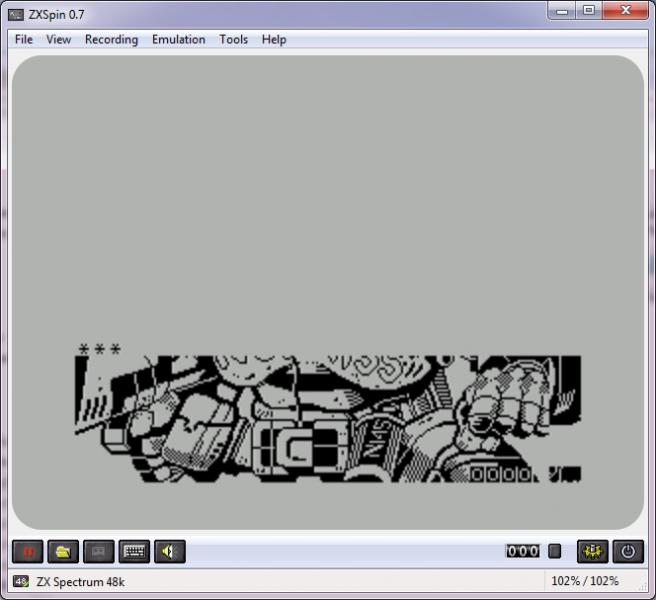
Task: Click the 102% / 102% speed indicator
Action: 584,581
